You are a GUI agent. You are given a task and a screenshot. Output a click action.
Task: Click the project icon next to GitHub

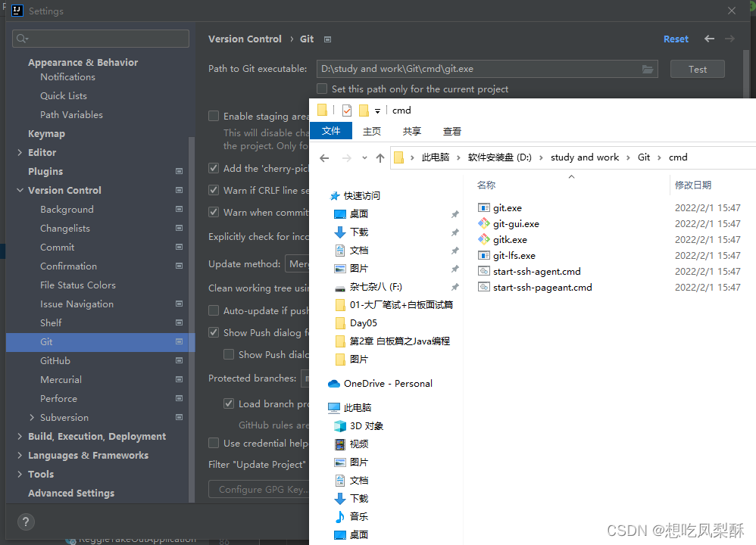[x=179, y=360]
